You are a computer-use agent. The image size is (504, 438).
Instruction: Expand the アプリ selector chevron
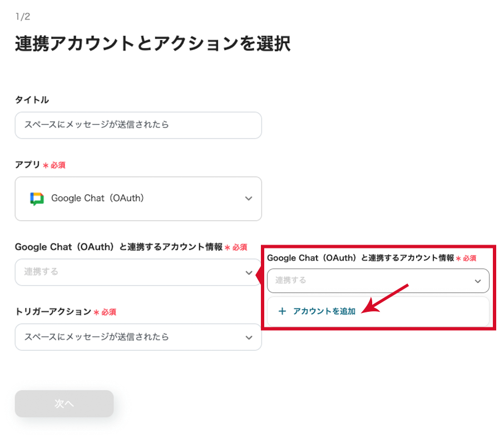249,198
